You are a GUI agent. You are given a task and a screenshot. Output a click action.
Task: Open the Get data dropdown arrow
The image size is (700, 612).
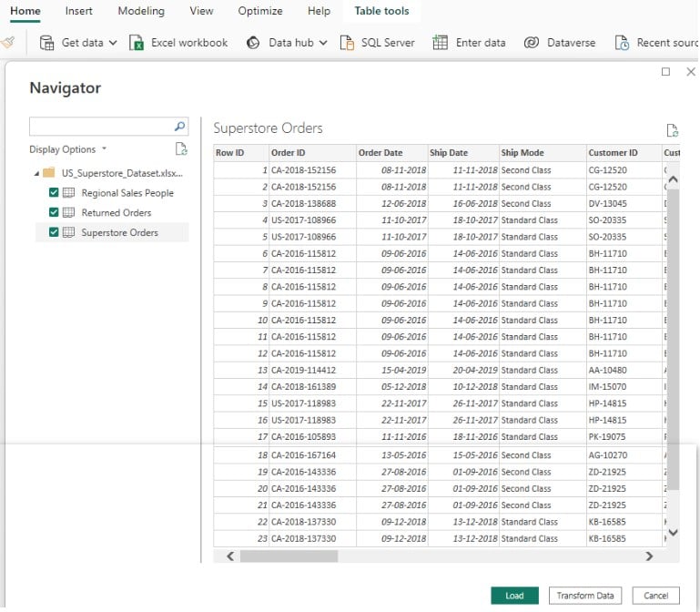[113, 44]
